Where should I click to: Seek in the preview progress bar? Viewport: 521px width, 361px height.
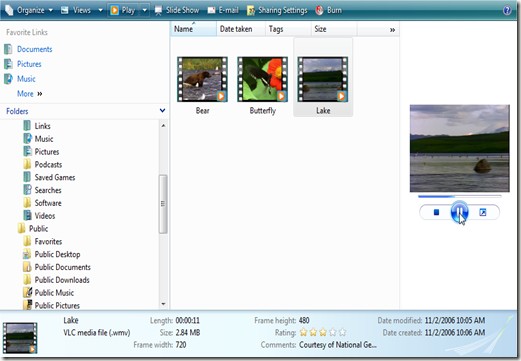tap(460, 197)
